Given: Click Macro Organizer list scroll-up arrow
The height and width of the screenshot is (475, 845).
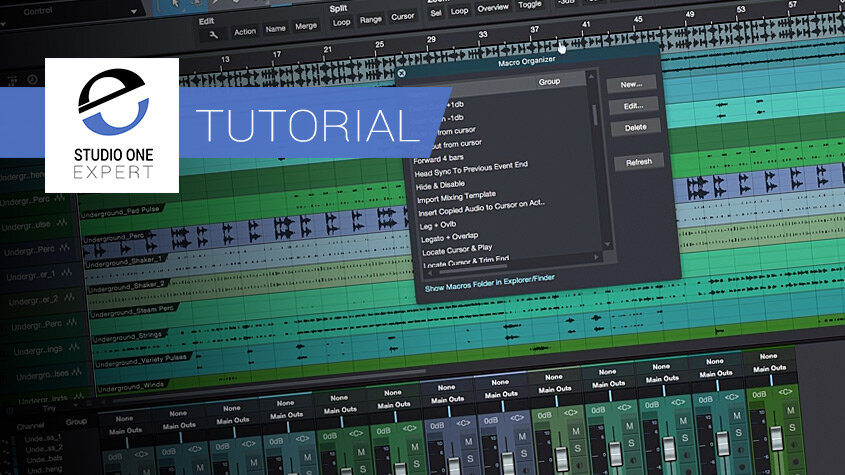Looking at the screenshot, I should pos(591,77).
